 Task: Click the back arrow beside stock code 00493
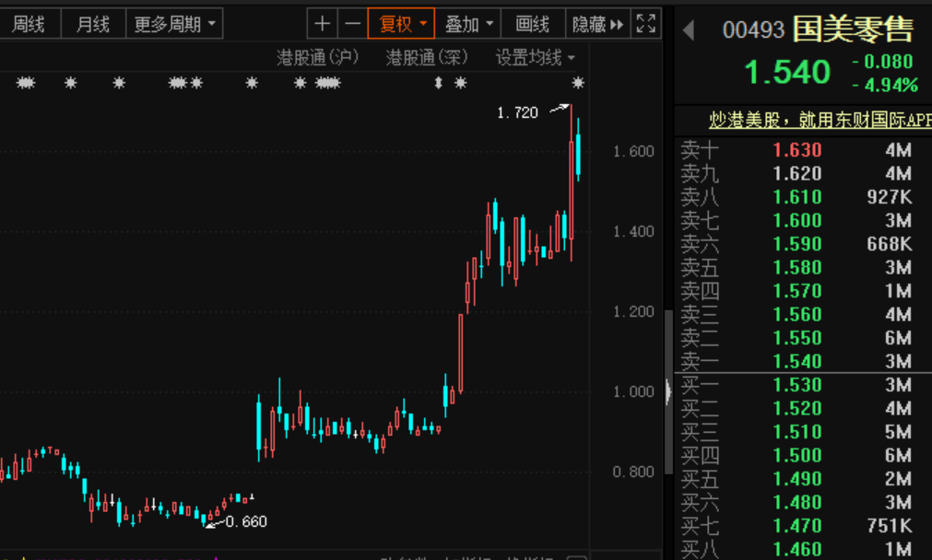click(688, 30)
